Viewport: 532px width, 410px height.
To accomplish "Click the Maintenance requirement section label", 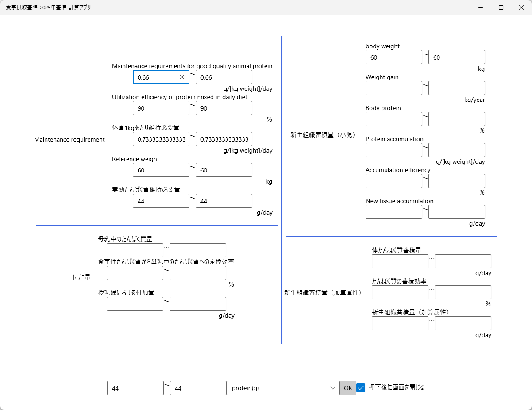I will (69, 139).
